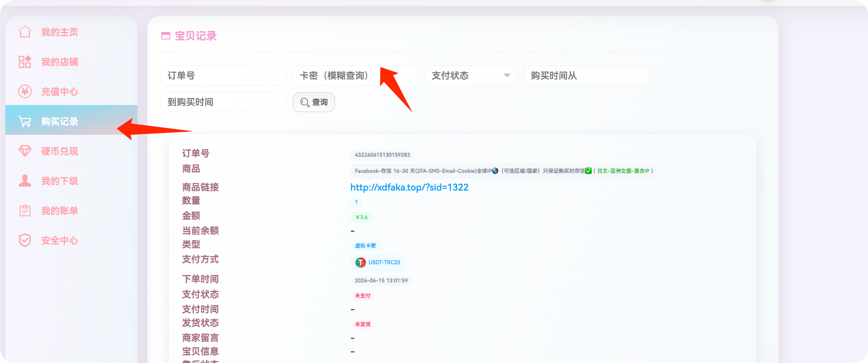Go to 我的店铺 menu item
This screenshot has height=363, width=868.
(x=71, y=62)
